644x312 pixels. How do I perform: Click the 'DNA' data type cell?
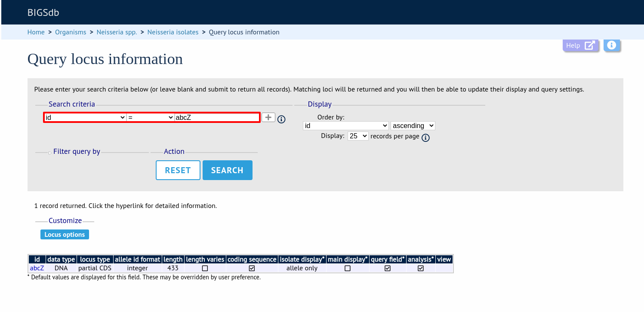pos(61,268)
